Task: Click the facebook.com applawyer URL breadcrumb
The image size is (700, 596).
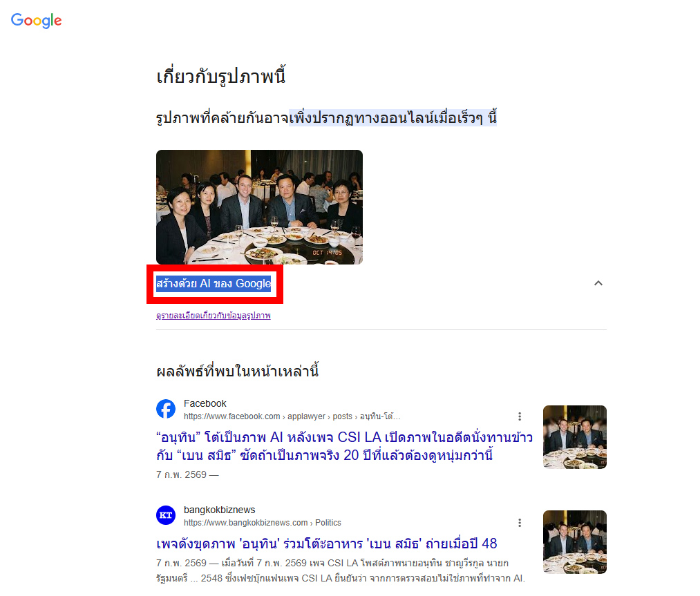Action: [292, 416]
